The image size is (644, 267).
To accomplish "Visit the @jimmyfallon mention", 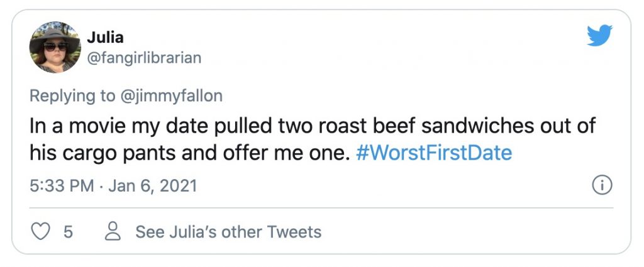I will [172, 95].
